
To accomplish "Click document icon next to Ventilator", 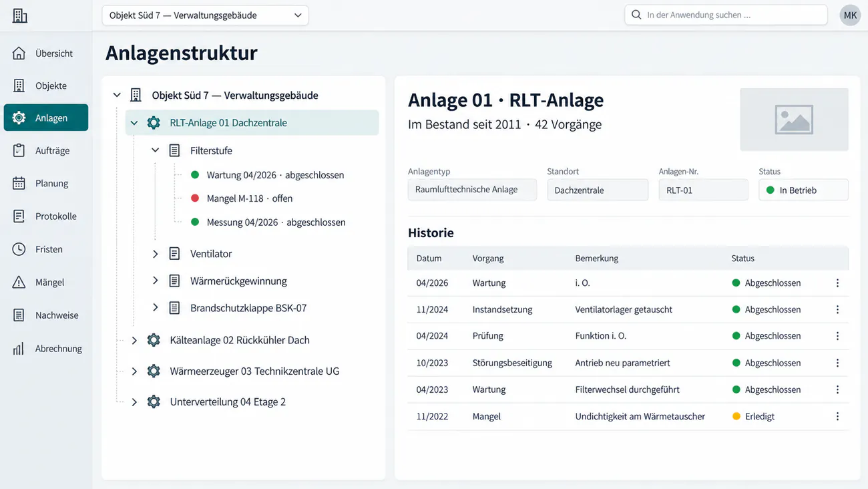I will (174, 254).
